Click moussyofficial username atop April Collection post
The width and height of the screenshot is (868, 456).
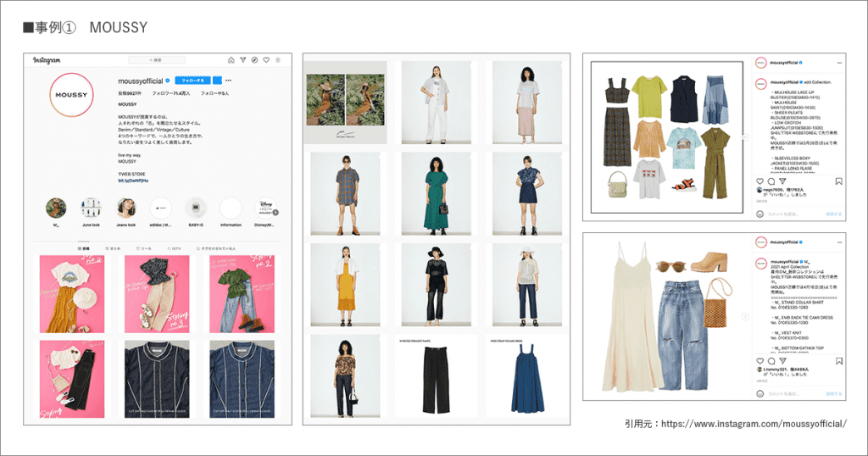point(784,242)
